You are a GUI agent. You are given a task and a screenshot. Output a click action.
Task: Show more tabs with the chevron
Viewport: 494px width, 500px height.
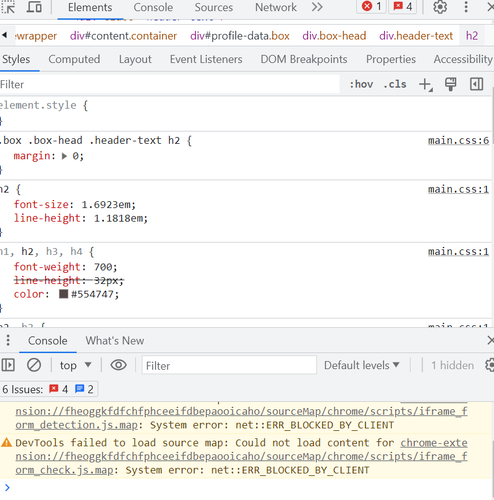point(317,7)
